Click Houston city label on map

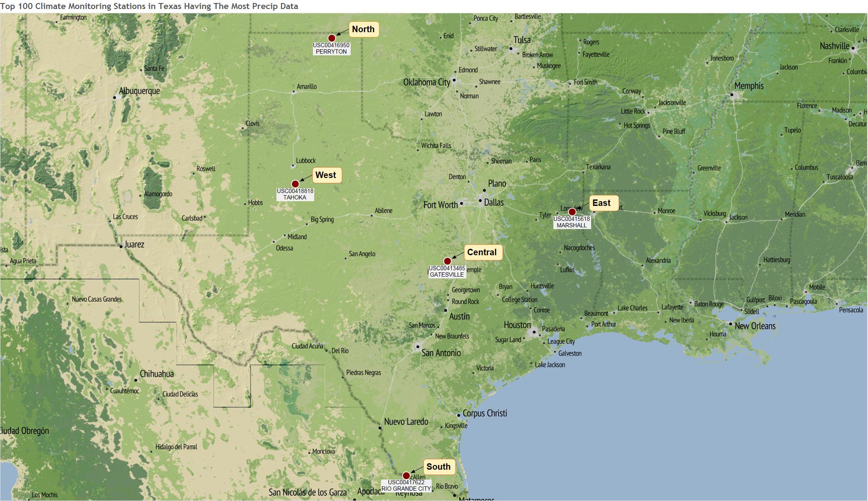pyautogui.click(x=517, y=325)
